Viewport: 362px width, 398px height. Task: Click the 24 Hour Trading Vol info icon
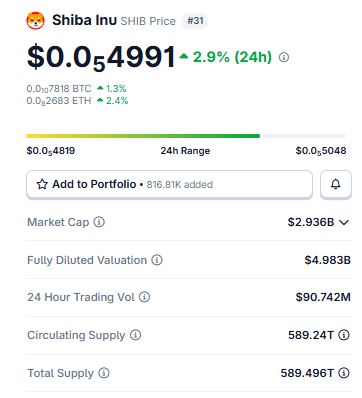pyautogui.click(x=144, y=297)
